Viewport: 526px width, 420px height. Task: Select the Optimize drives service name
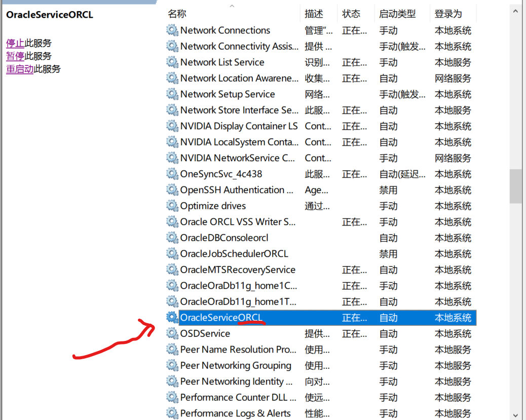click(213, 206)
